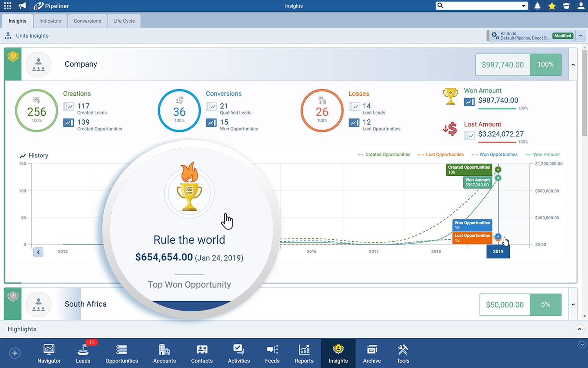This screenshot has width=588, height=368.
Task: Open the notifications bell icon
Action: coord(537,6)
